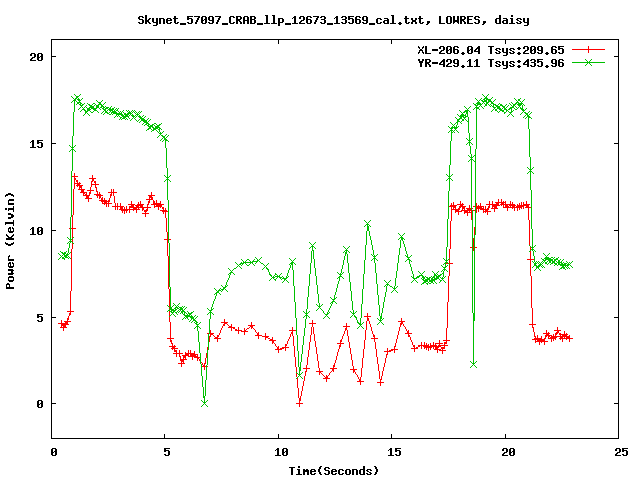This screenshot has height=480, width=640.
Task: Click red data point at zero near 11 seconds
Action: tap(299, 404)
